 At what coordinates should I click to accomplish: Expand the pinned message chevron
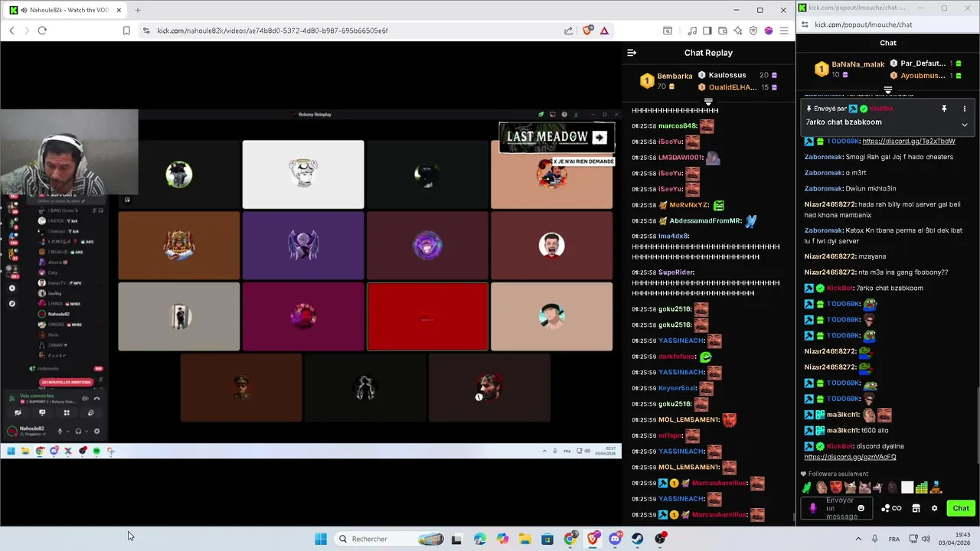(965, 124)
